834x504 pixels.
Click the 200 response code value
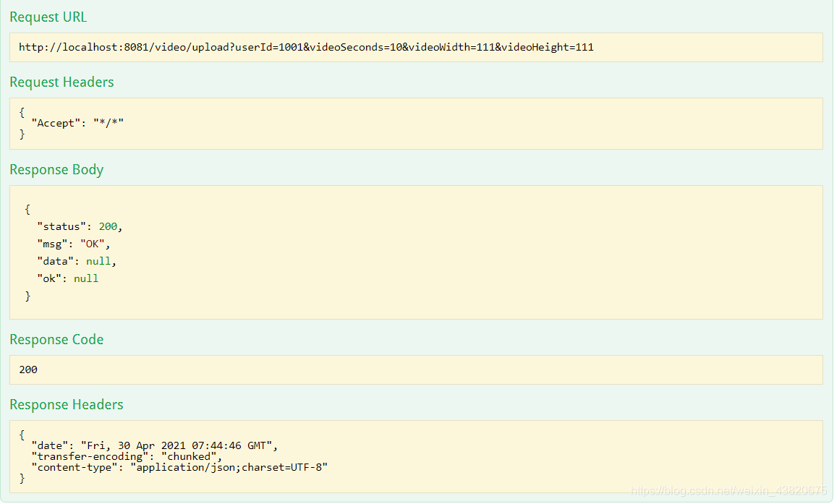[x=28, y=370]
